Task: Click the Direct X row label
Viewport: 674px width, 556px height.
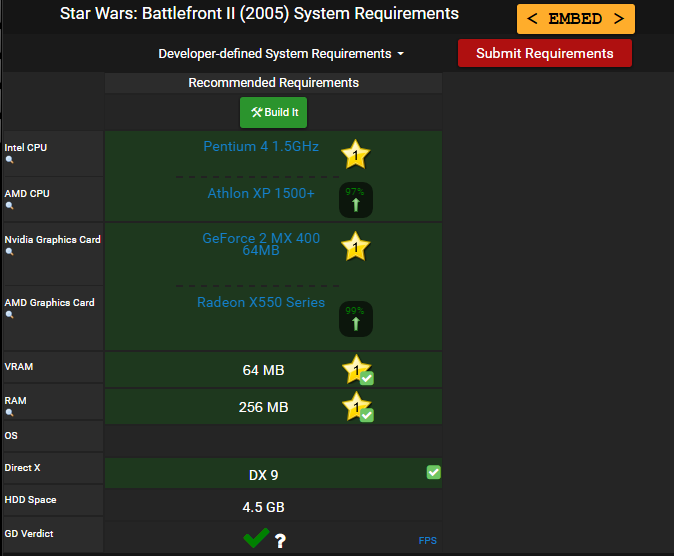Action: pyautogui.click(x=22, y=467)
